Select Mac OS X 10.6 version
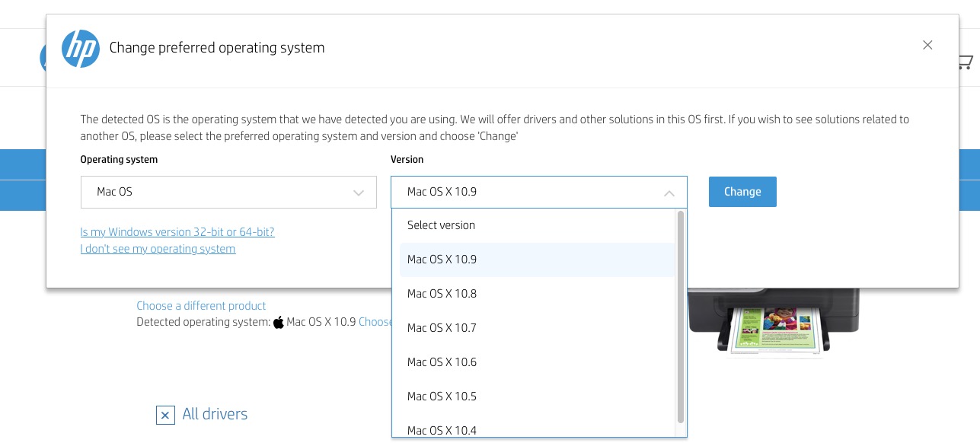The width and height of the screenshot is (980, 446). 442,362
